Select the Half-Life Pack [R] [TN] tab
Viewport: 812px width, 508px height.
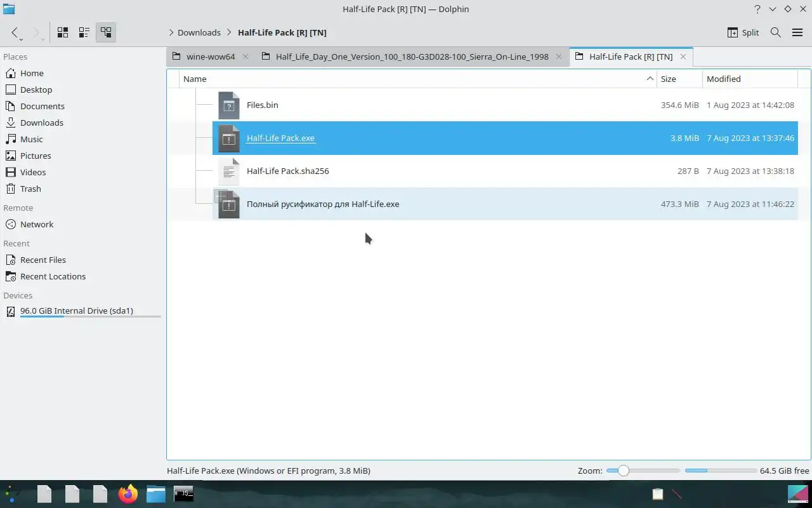(631, 57)
